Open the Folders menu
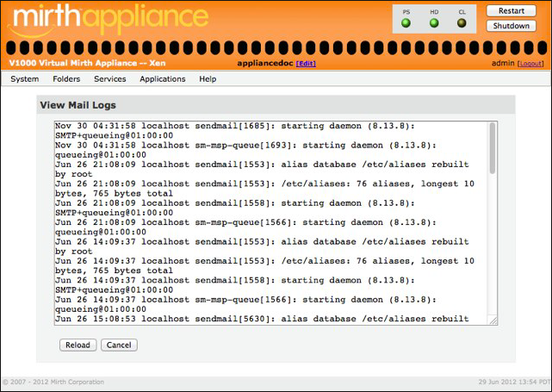 [x=66, y=79]
